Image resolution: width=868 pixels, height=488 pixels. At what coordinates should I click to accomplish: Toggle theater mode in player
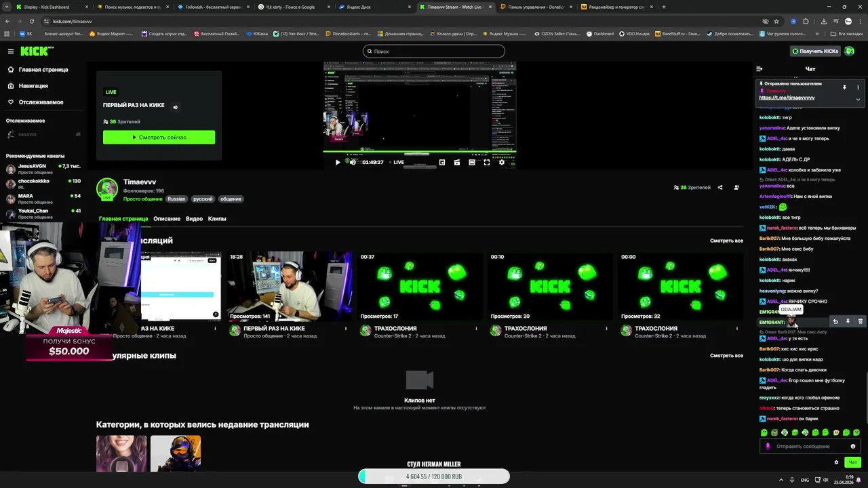click(472, 162)
